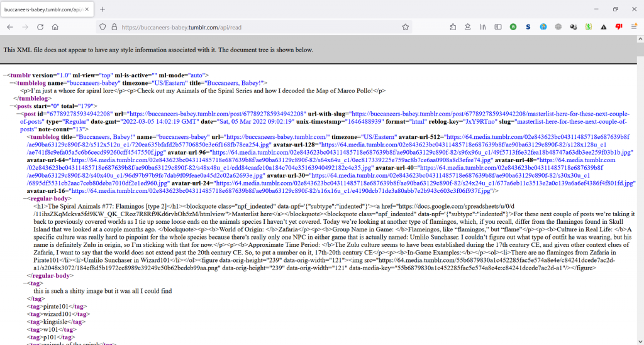This screenshot has height=345, width=644.
Task: Click the kingsisle tag text
Action: [55, 322]
